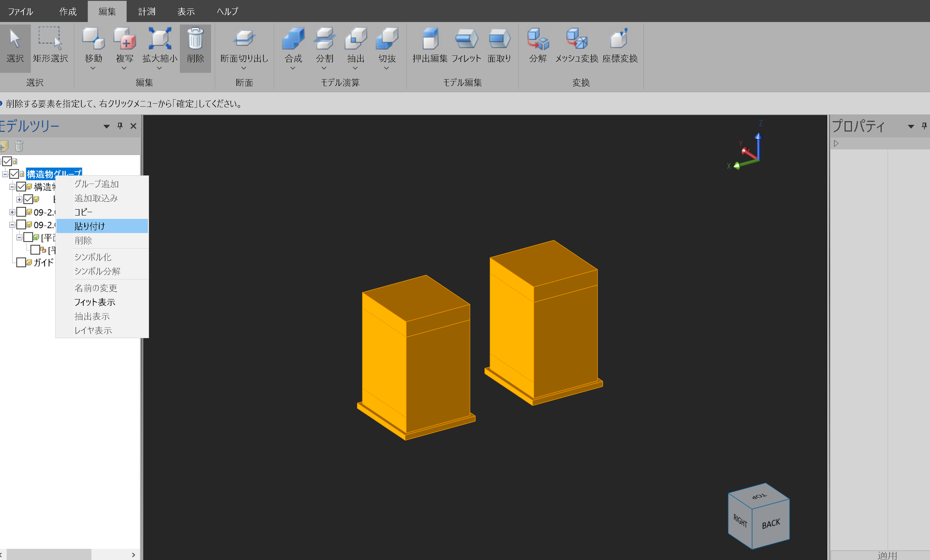Screen dimensions: 930x560
Task: Click the model tree horizontal scrollbar thumb
Action: pyautogui.click(x=49, y=555)
